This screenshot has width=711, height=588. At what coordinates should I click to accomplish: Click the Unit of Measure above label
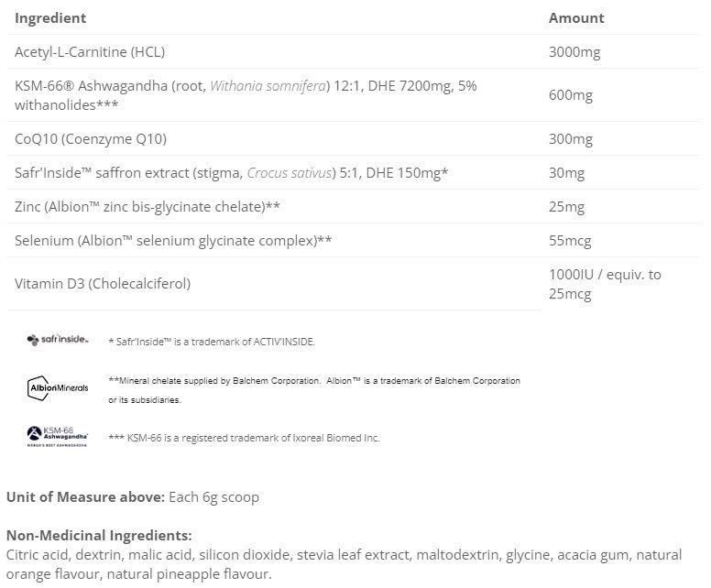coord(85,497)
